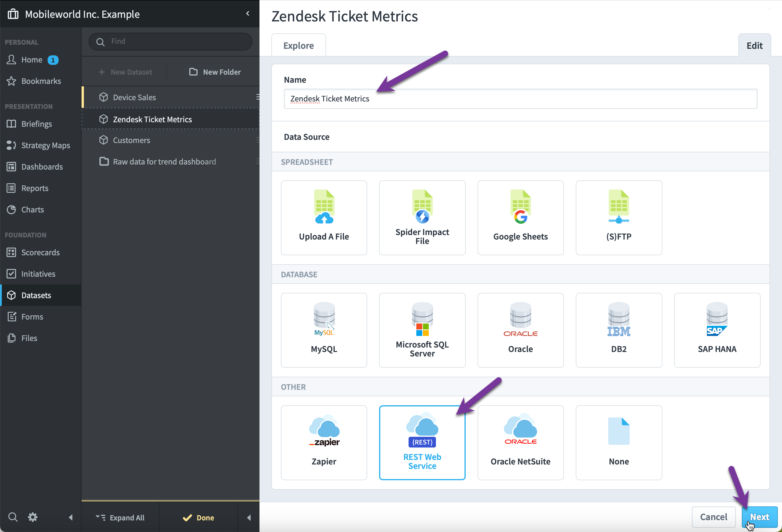Open the settings gear icon
782x532 pixels.
pos(33,517)
